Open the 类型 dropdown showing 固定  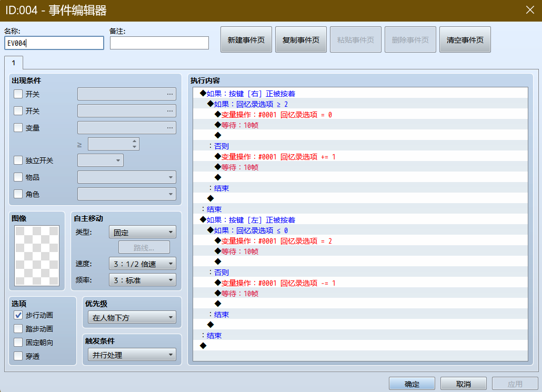pos(143,232)
